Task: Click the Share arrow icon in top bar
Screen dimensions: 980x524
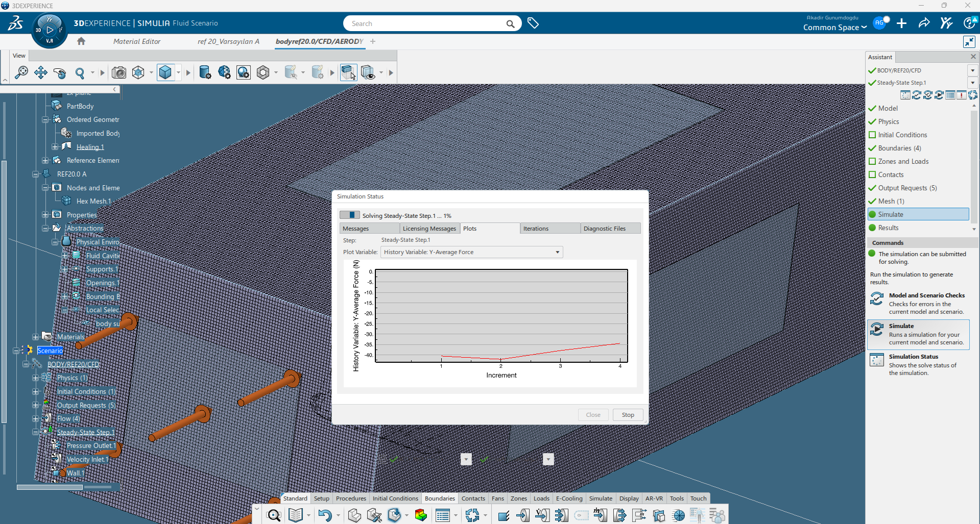Action: [924, 23]
